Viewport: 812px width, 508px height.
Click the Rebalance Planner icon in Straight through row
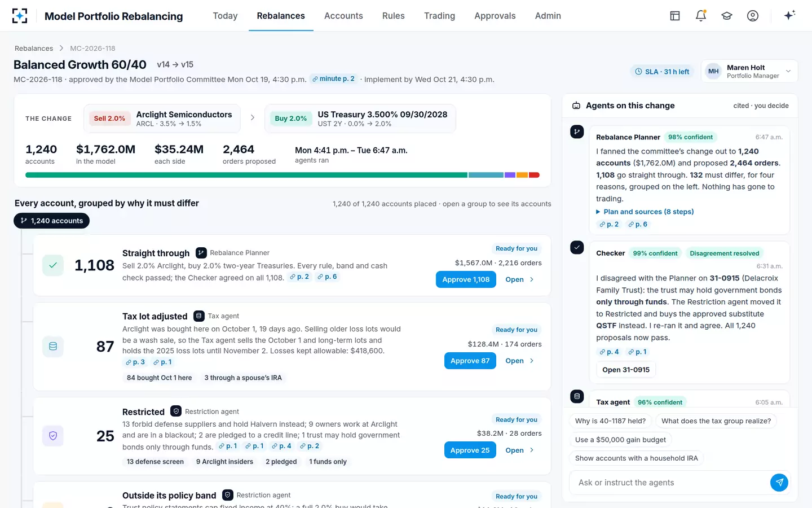coord(201,253)
